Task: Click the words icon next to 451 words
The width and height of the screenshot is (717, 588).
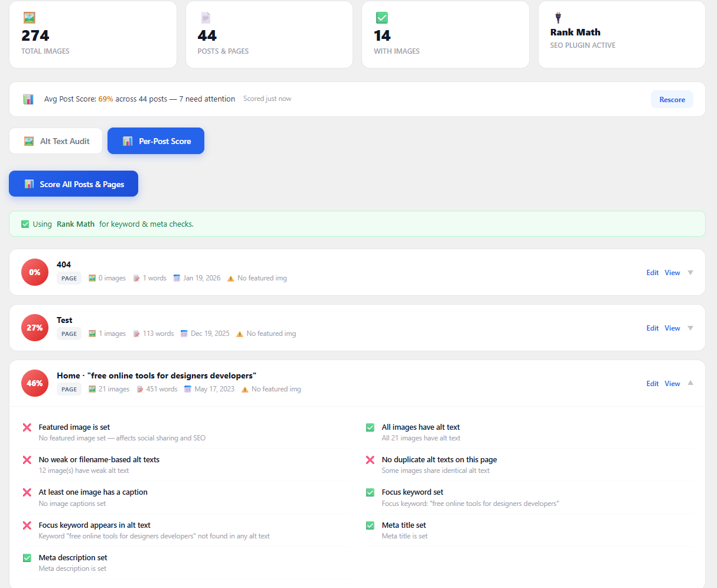Action: coord(140,389)
